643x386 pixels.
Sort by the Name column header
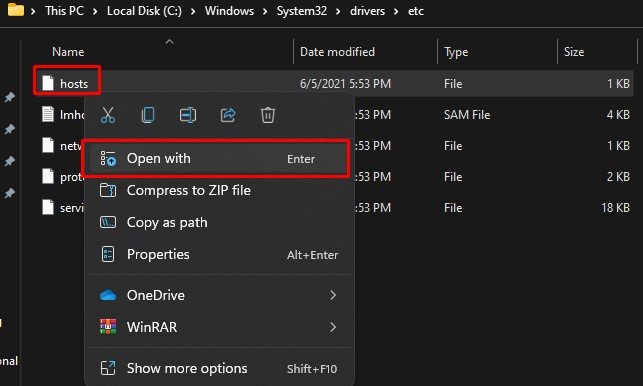click(x=68, y=52)
